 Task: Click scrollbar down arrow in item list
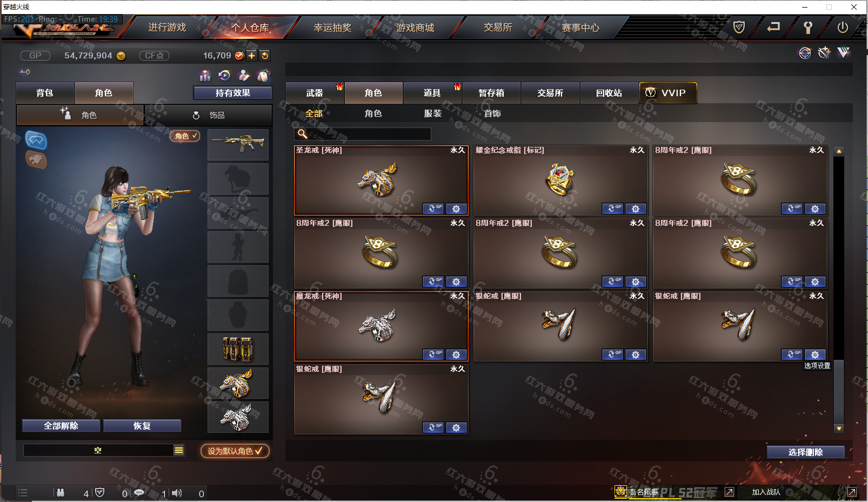point(839,429)
